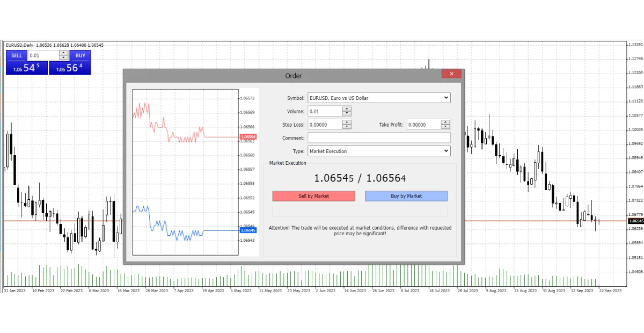This screenshot has height=333, width=644.
Task: Expand the Type dropdown showing Market Execution
Action: point(378,151)
